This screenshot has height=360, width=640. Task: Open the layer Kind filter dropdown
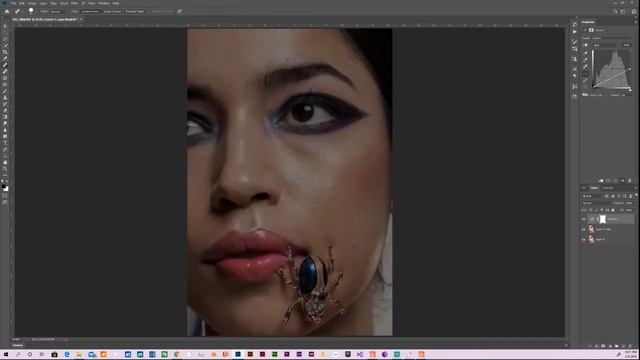(x=592, y=196)
